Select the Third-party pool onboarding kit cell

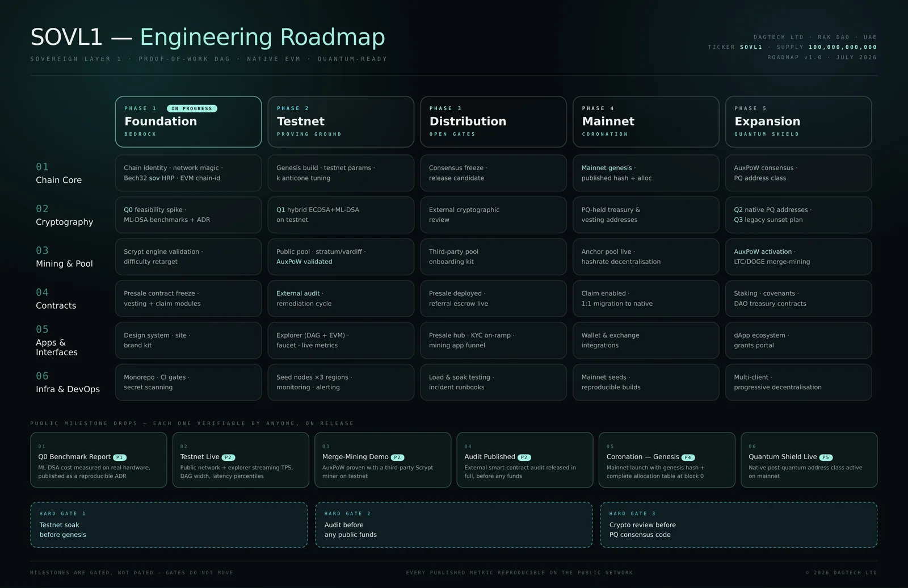pyautogui.click(x=493, y=257)
